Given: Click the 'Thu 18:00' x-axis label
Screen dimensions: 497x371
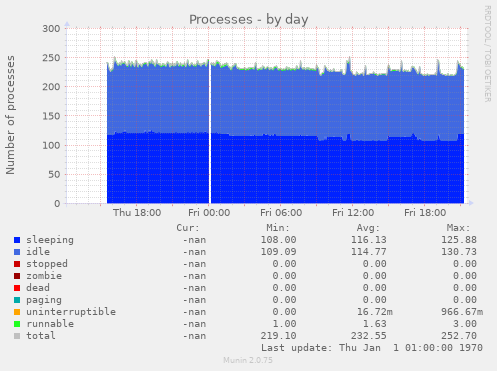Looking at the screenshot, I should [x=137, y=213].
